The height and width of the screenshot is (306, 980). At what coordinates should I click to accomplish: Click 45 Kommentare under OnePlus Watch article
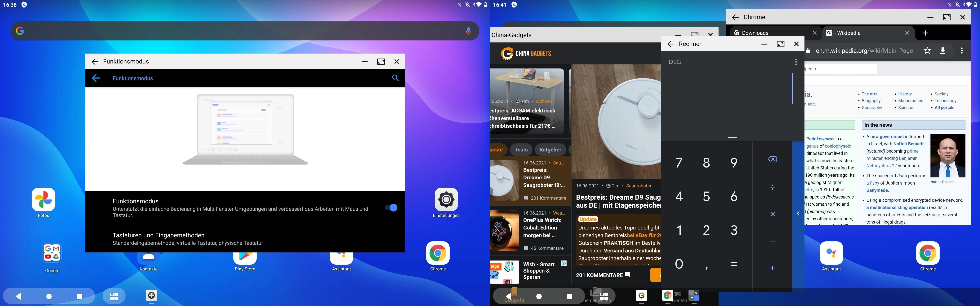point(544,248)
